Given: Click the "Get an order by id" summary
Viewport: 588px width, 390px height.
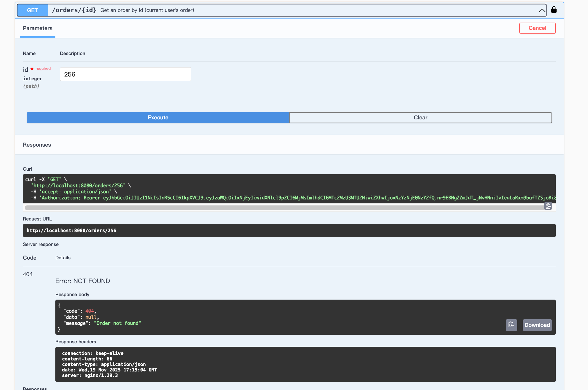Looking at the screenshot, I should click(147, 10).
